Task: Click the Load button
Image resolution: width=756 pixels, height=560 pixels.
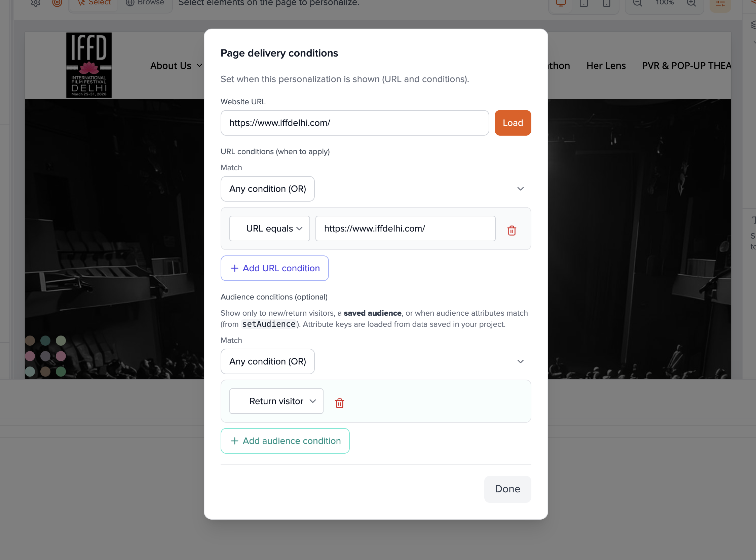Action: pyautogui.click(x=513, y=123)
